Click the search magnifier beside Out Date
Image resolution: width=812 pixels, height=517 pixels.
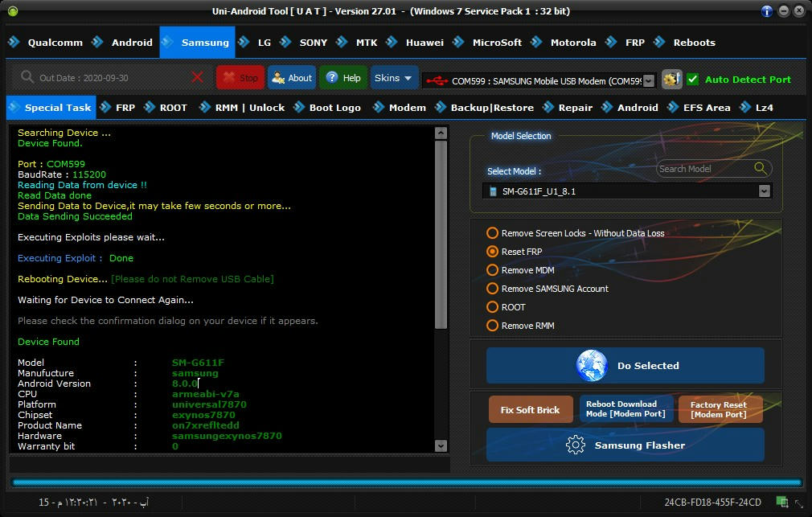pyautogui.click(x=27, y=77)
